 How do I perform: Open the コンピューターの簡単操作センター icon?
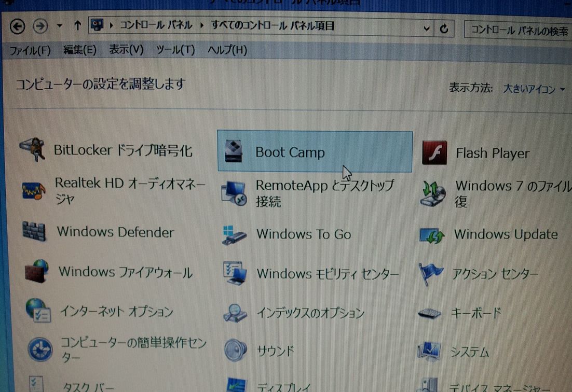coord(40,349)
